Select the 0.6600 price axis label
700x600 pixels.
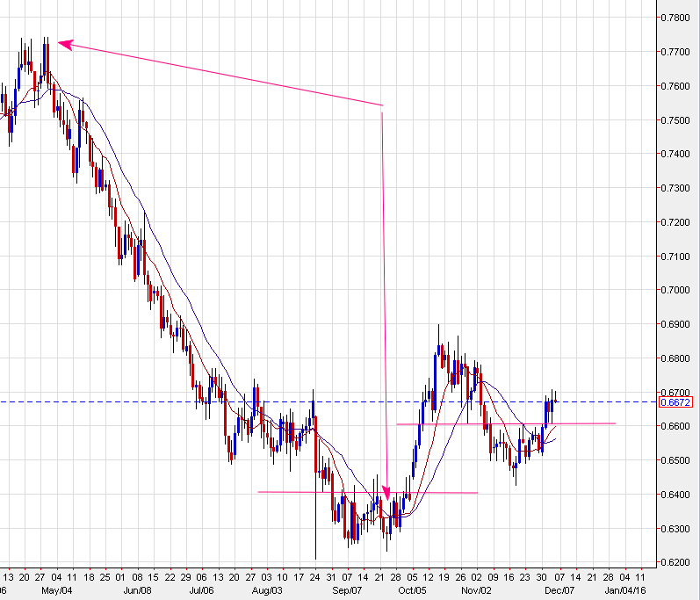675,426
